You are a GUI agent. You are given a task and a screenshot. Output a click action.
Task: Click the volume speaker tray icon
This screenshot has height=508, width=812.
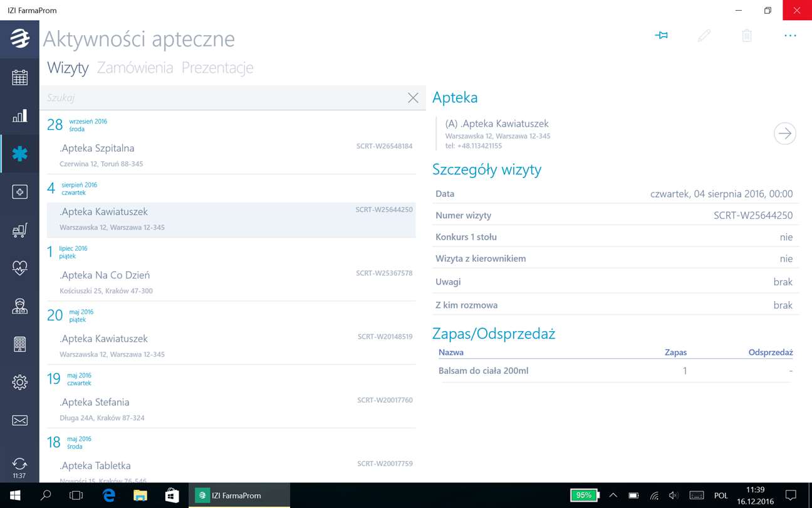pos(674,495)
